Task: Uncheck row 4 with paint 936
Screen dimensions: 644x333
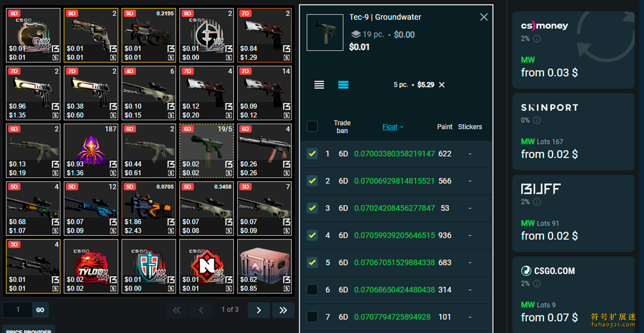Action: click(312, 235)
